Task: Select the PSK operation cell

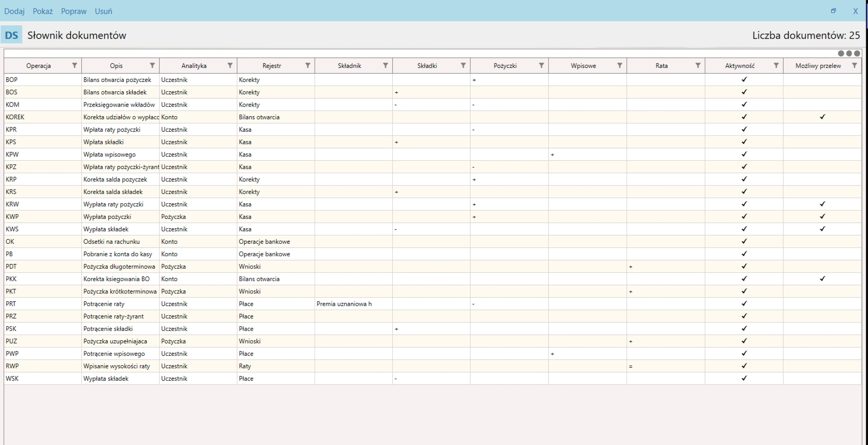Action: [42, 329]
